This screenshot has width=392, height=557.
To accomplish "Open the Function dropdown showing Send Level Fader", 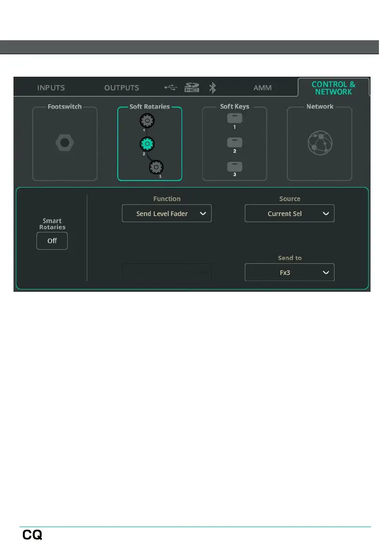I will tap(167, 213).
